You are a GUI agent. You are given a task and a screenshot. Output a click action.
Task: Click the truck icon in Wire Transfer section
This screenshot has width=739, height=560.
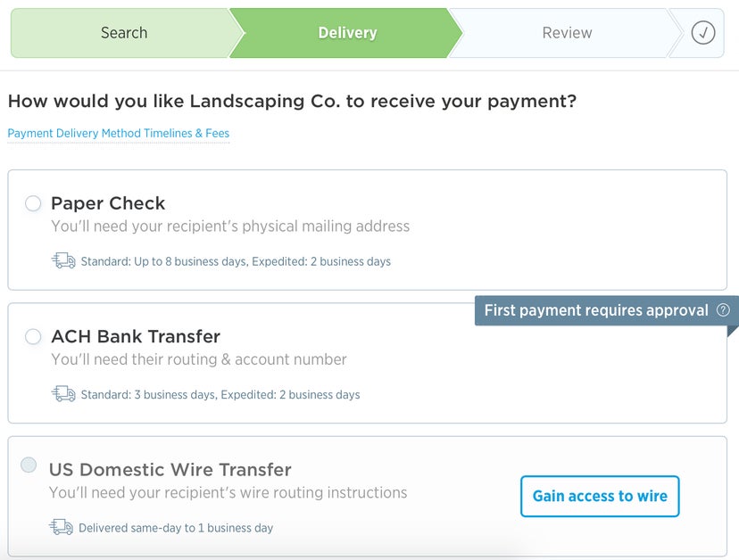(62, 527)
